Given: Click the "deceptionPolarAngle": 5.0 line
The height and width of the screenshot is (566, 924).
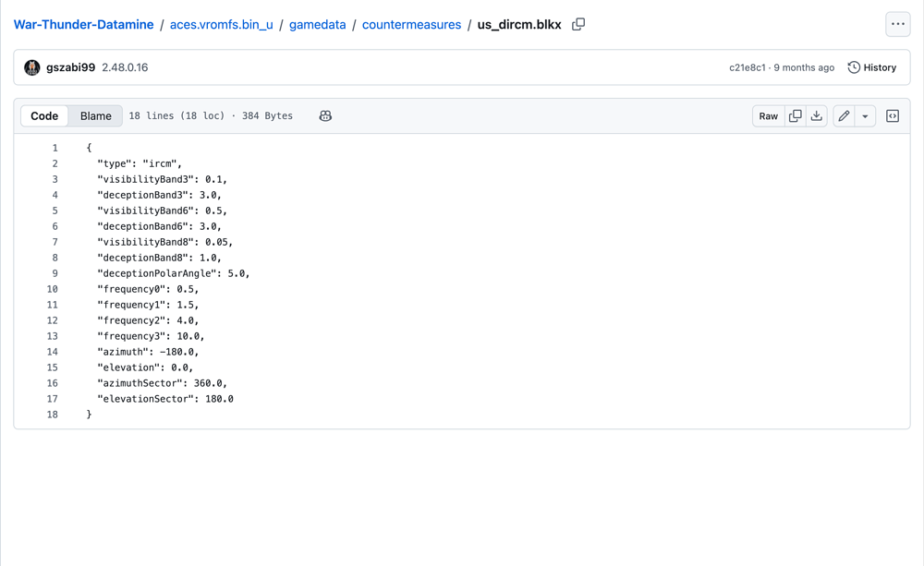Looking at the screenshot, I should tap(174, 273).
